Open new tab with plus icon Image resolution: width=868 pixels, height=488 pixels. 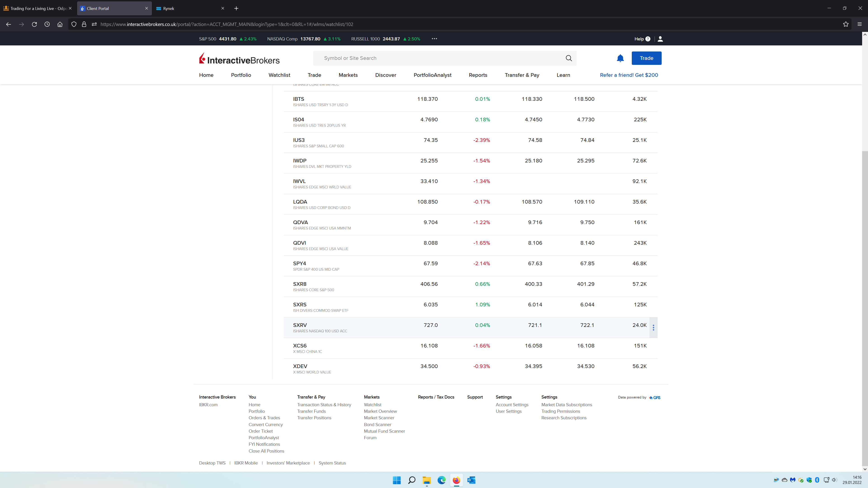(x=236, y=8)
